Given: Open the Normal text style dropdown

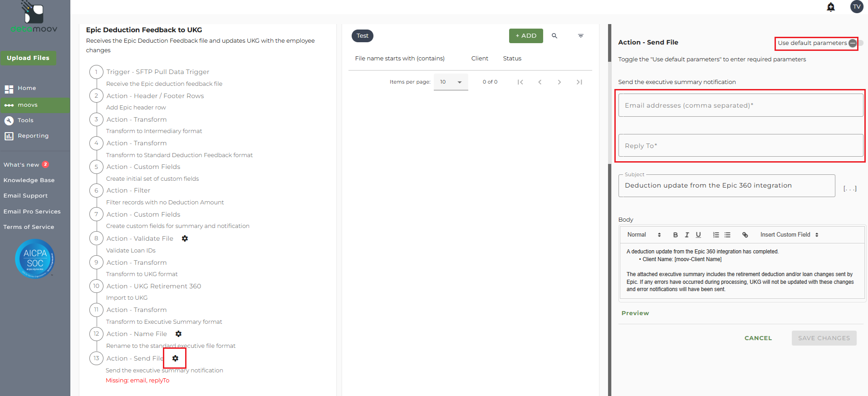Looking at the screenshot, I should (x=644, y=235).
